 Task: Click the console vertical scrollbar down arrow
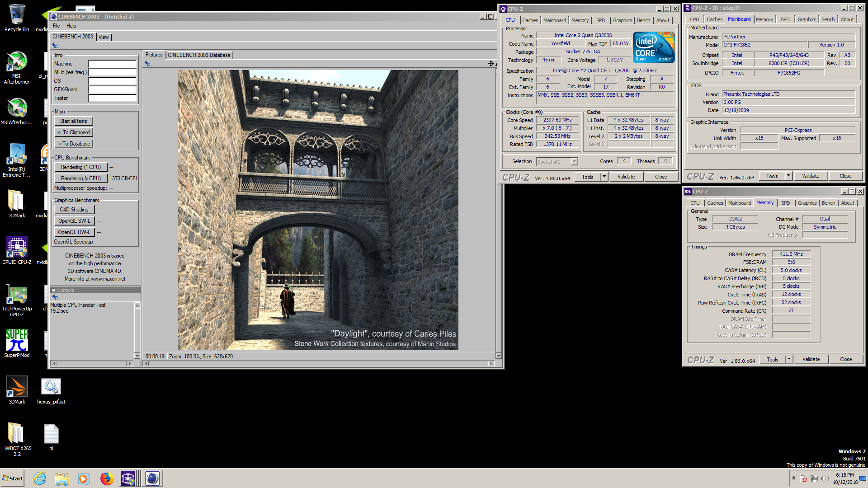click(137, 356)
